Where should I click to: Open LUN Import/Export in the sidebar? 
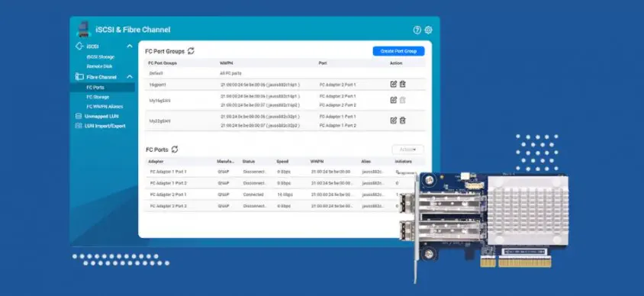pos(105,126)
